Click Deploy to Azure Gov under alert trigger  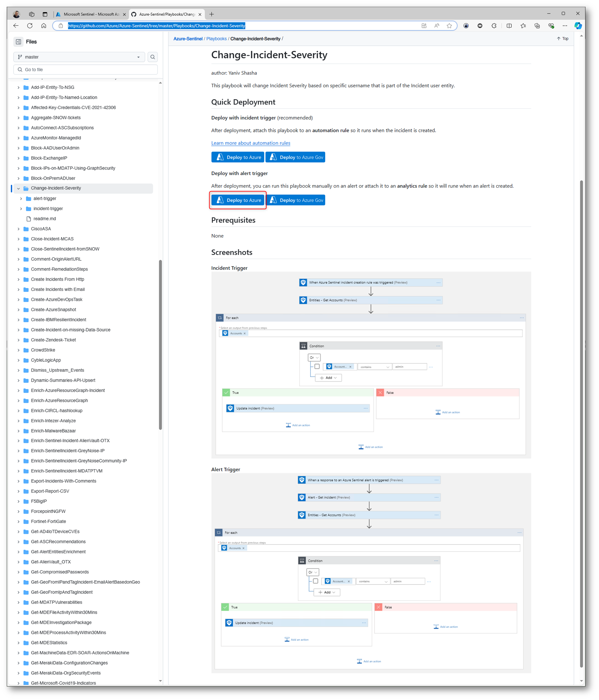(295, 200)
